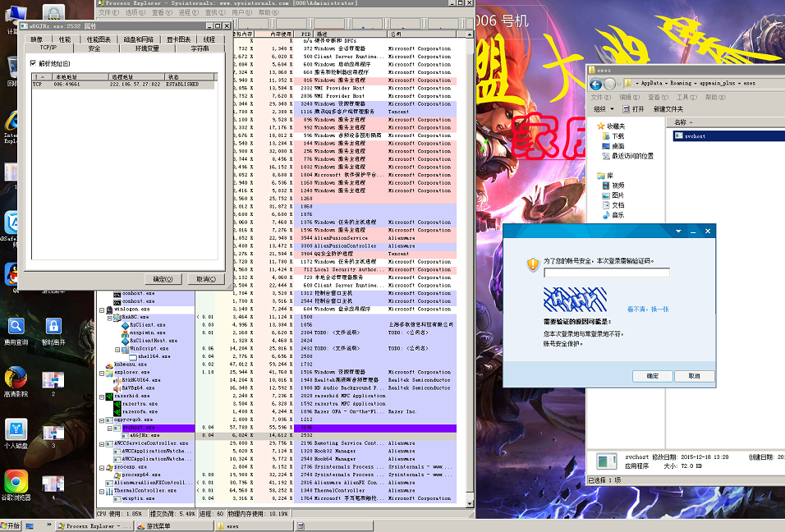Collapse the ogpycvqob.exe tree node

tap(102, 420)
